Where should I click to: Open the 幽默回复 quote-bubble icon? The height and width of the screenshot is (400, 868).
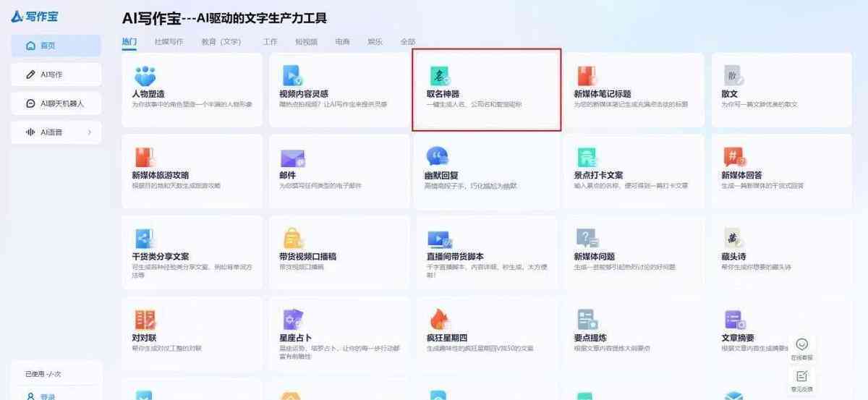click(437, 157)
